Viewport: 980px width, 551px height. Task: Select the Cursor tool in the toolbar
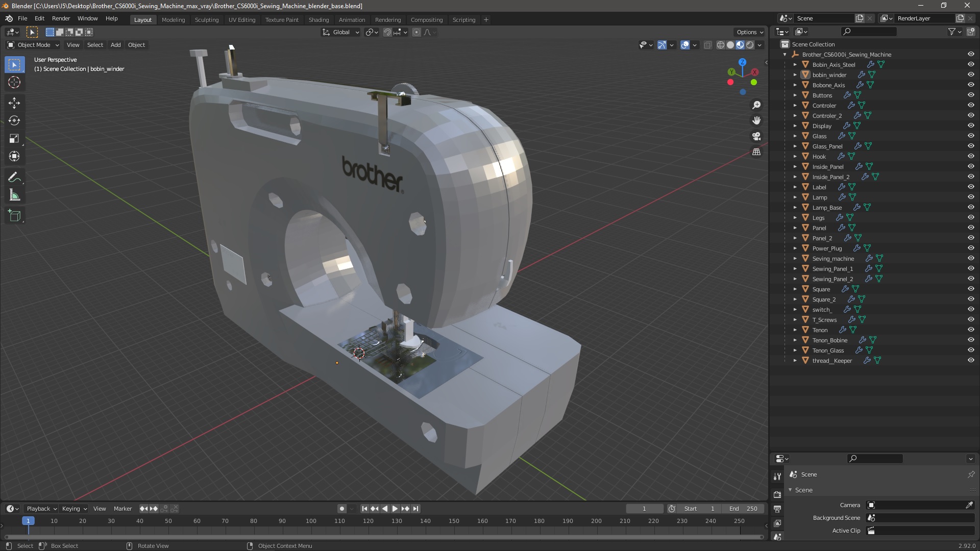pos(14,82)
